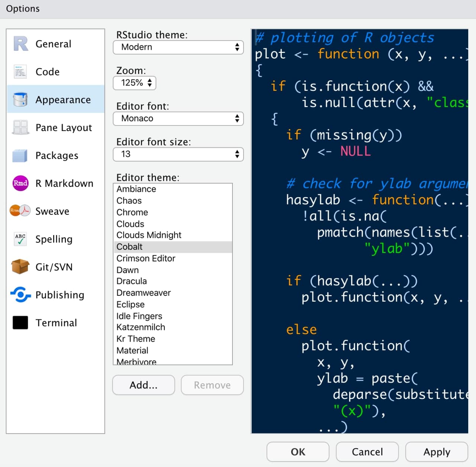Open the Packages settings section
This screenshot has width=476, height=467.
(x=55, y=155)
